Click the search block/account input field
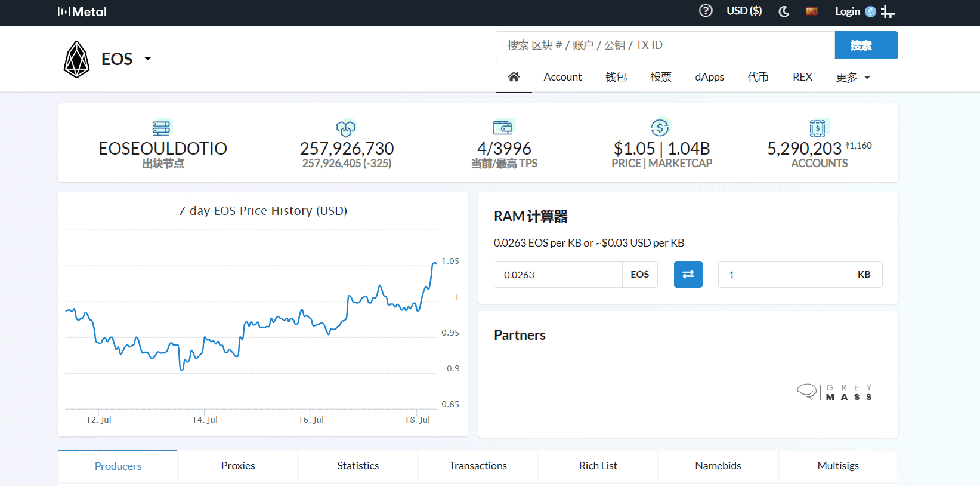The image size is (980, 486). pyautogui.click(x=664, y=45)
